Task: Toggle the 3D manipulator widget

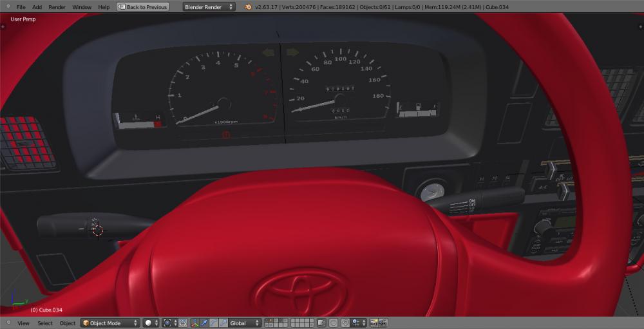Action: [195, 323]
